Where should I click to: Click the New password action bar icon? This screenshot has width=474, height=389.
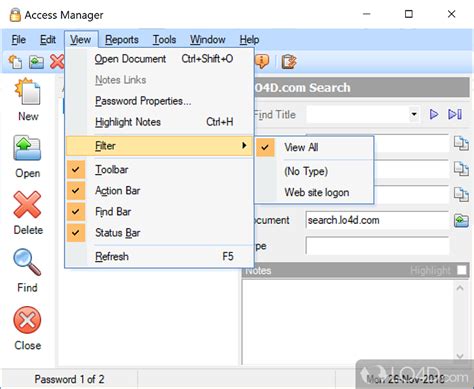[27, 92]
